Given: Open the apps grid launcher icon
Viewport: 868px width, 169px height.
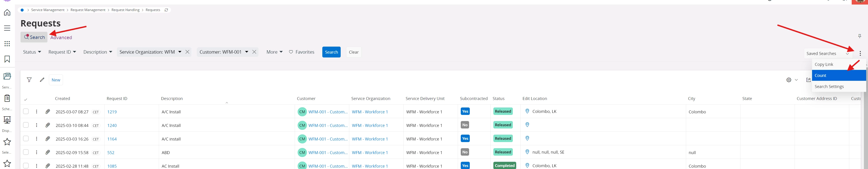Looking at the screenshot, I should pos(7,44).
